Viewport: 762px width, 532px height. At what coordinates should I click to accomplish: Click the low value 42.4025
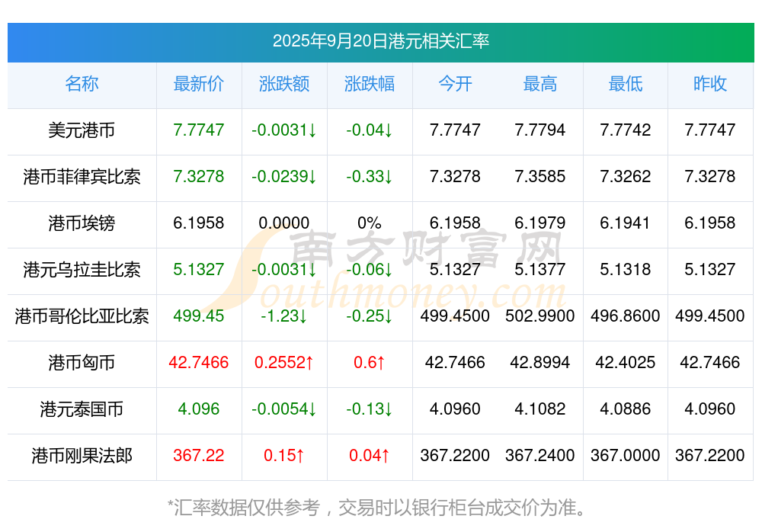pos(626,362)
